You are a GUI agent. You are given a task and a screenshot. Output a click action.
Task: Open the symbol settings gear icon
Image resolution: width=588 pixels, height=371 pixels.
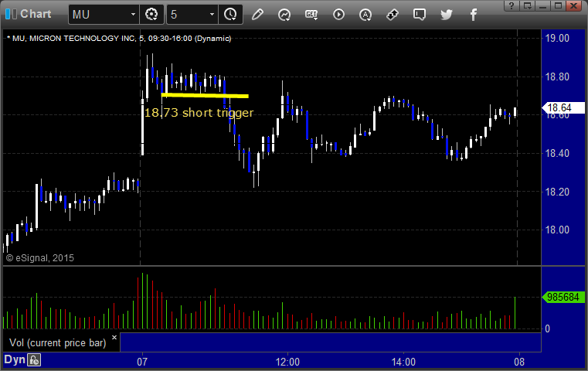tap(151, 15)
